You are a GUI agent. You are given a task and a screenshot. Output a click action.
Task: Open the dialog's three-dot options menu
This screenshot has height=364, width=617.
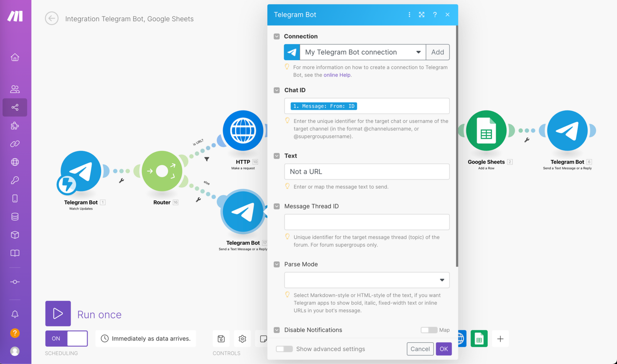(x=409, y=15)
